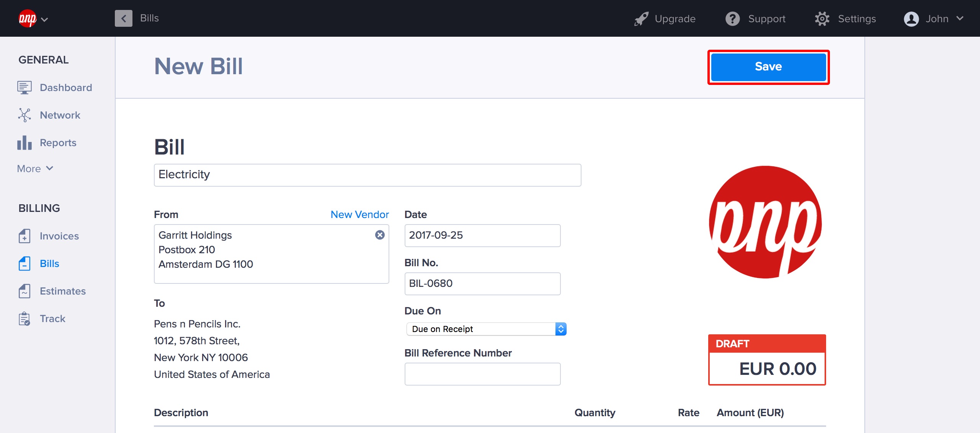Click the back arrow next to Bills
The image size is (980, 433).
(123, 18)
